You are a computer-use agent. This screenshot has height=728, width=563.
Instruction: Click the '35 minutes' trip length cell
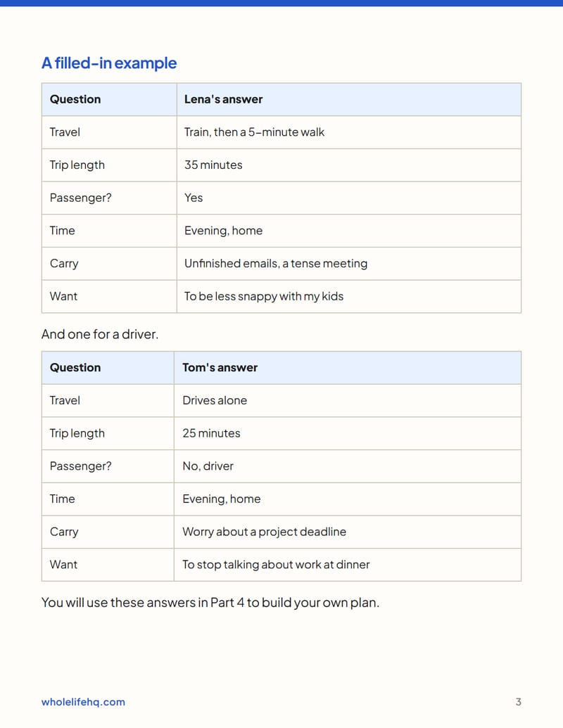click(349, 165)
